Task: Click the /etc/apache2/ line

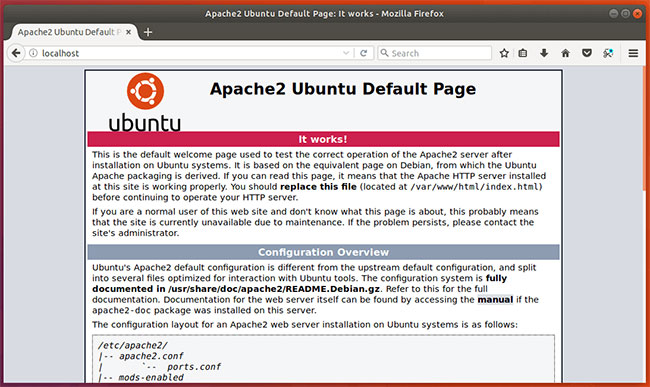Action: coord(133,346)
